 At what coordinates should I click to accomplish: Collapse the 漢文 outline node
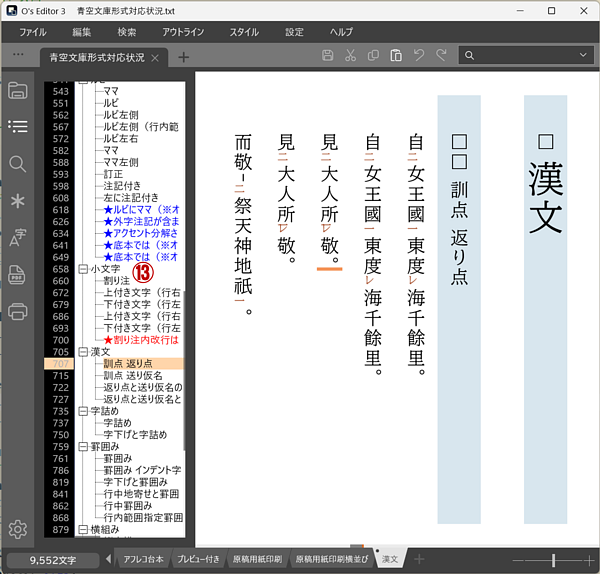pyautogui.click(x=83, y=352)
